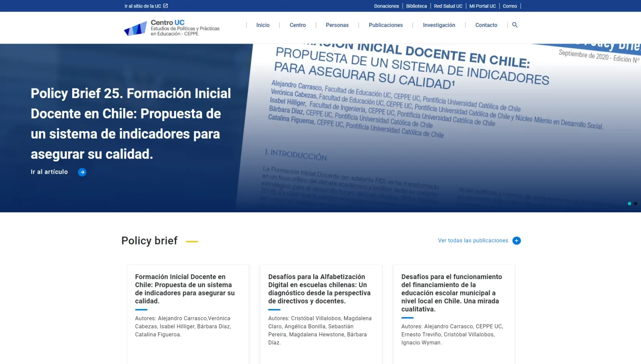Viewport: 641px width, 364px height.
Task: Open 'Desafíos para el funcionamiento del financiamiento' card title
Action: [452, 293]
